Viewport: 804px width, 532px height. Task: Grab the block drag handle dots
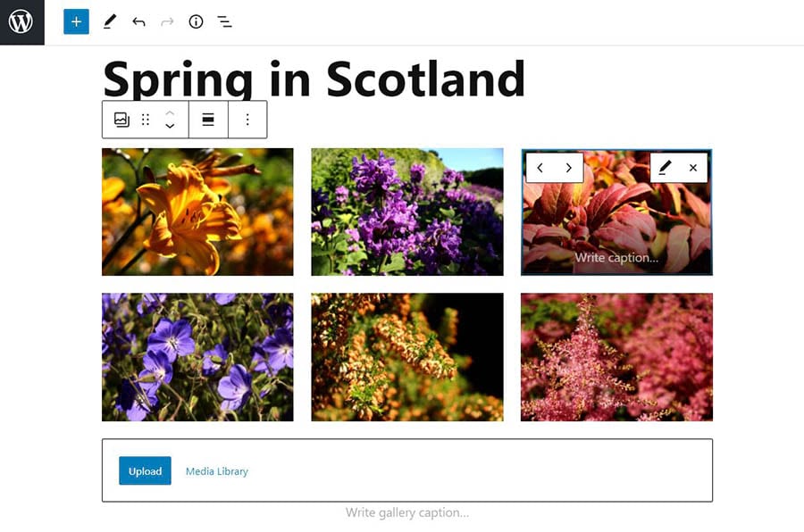pyautogui.click(x=146, y=120)
